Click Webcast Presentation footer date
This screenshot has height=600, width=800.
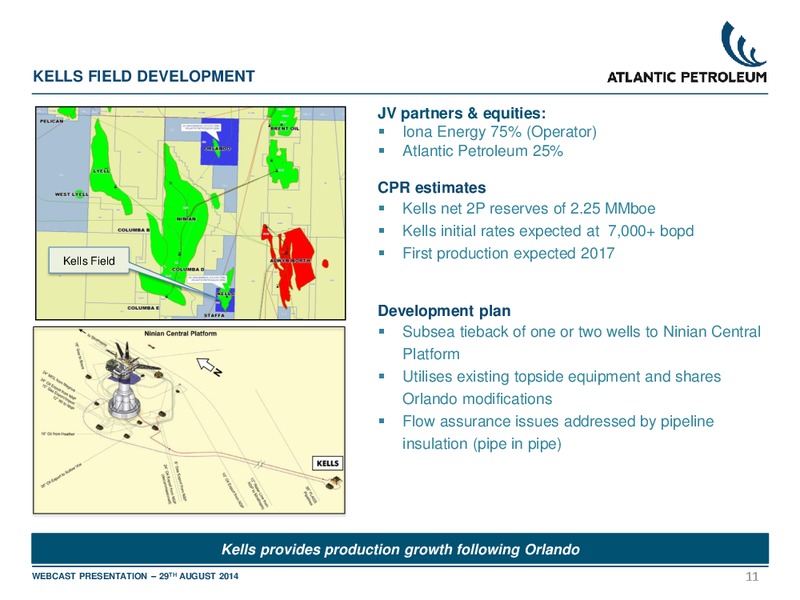(135, 576)
